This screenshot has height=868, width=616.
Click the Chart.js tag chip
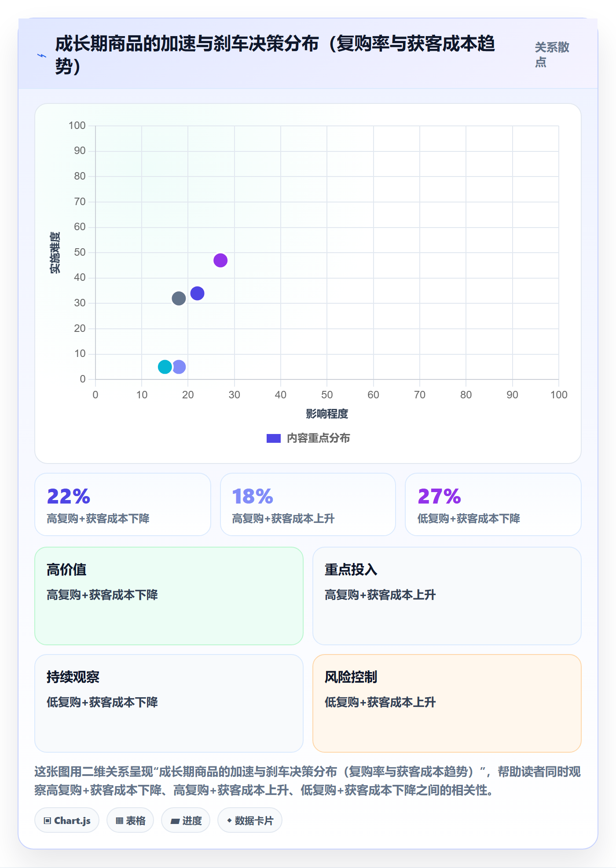[x=67, y=820]
